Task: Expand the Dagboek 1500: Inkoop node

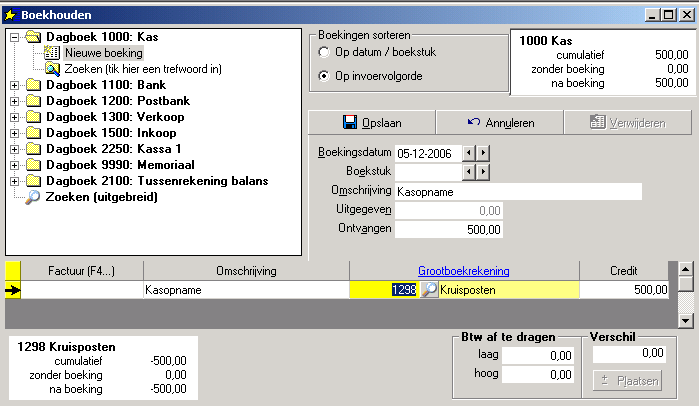Action: tap(14, 133)
